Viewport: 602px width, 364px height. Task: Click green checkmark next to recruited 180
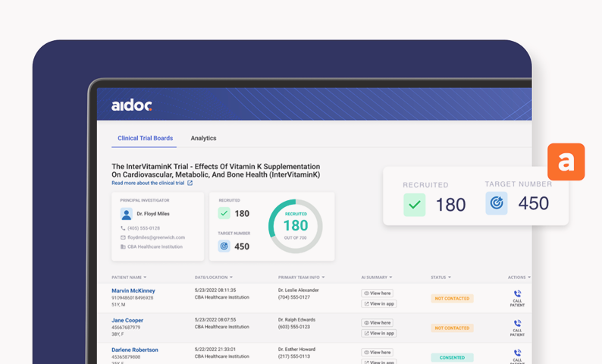tap(224, 213)
